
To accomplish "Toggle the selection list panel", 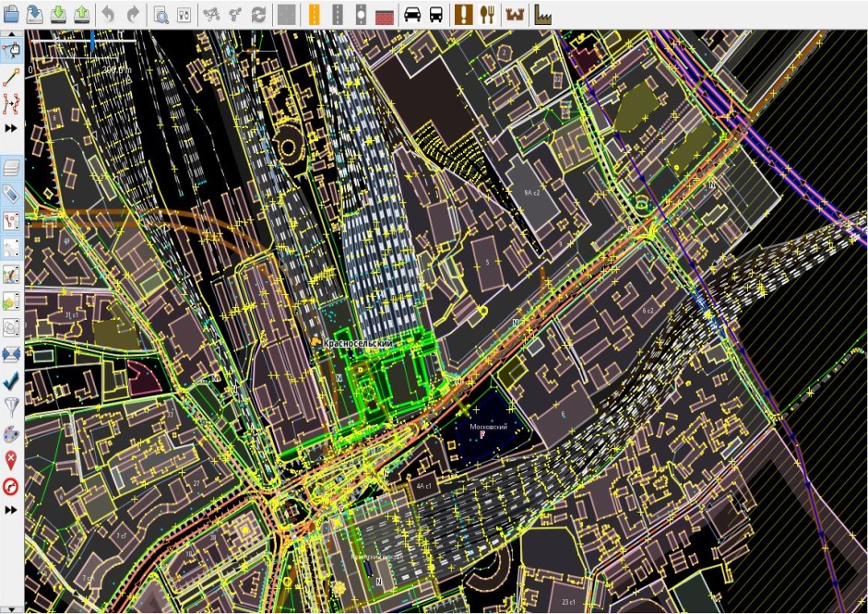I will pyautogui.click(x=11, y=221).
